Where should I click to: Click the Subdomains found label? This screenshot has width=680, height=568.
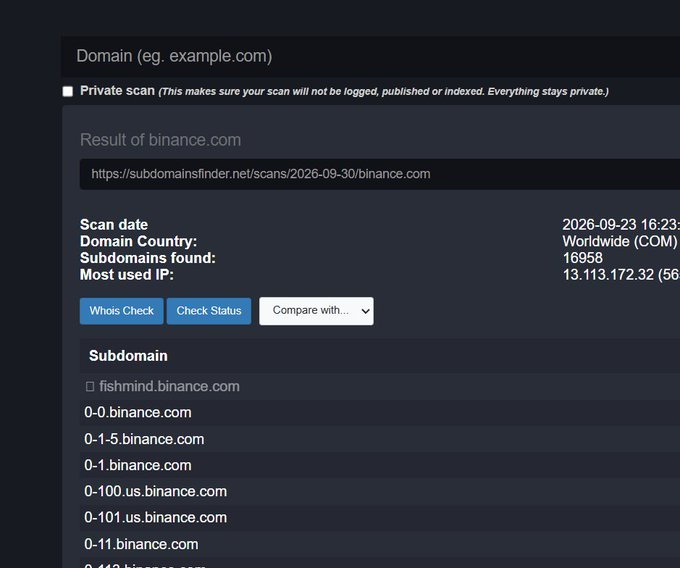coord(148,258)
